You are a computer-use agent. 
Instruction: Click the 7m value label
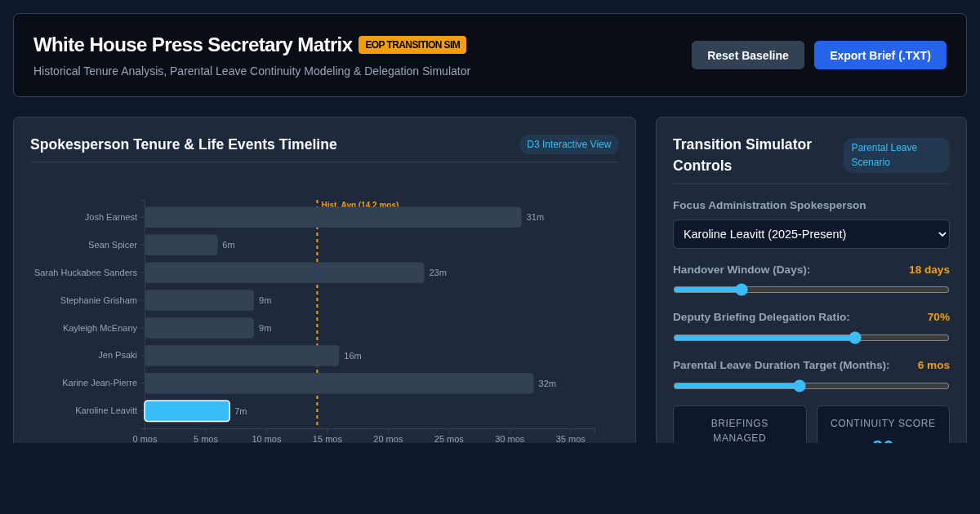(x=241, y=411)
